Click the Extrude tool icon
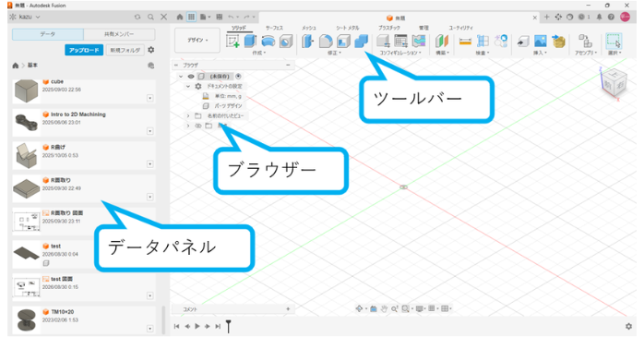Image resolution: width=644 pixels, height=337 pixels. [x=251, y=42]
